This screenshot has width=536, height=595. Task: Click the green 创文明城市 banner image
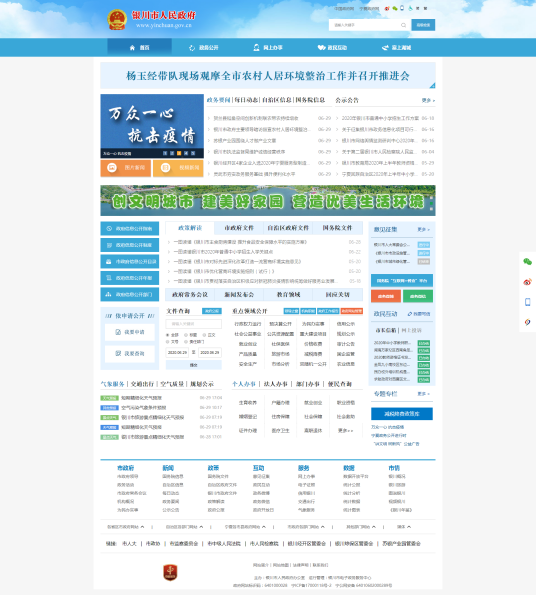pyautogui.click(x=268, y=200)
